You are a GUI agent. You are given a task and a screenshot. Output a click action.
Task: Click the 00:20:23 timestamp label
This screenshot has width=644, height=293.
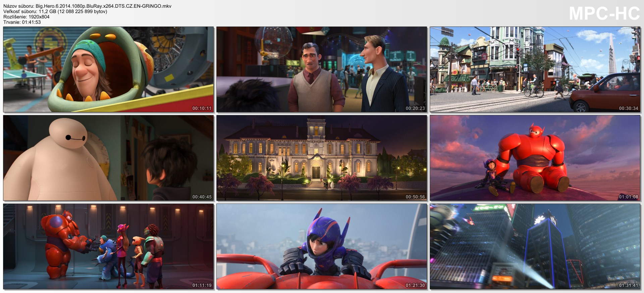[x=415, y=108]
